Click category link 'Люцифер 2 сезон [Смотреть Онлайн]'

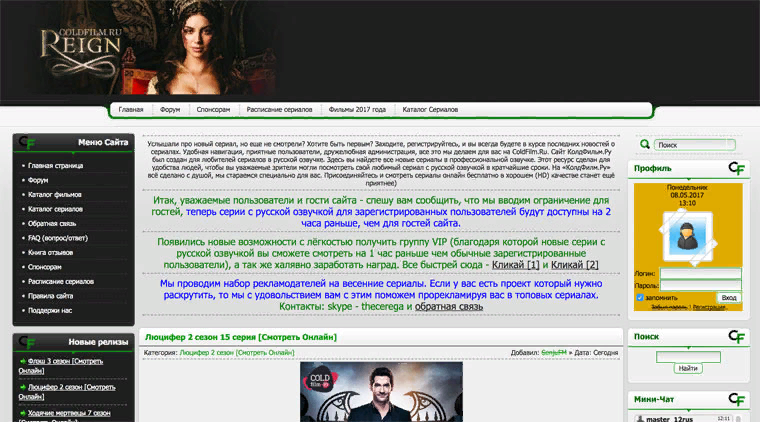tap(237, 353)
